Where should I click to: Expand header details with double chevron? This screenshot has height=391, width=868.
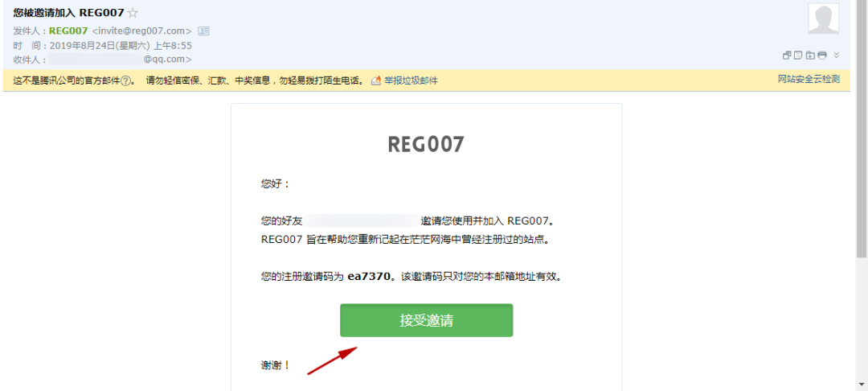coord(837,55)
